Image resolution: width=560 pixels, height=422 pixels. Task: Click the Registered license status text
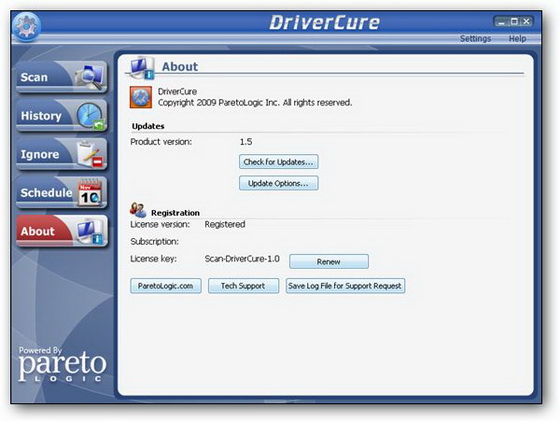(225, 225)
